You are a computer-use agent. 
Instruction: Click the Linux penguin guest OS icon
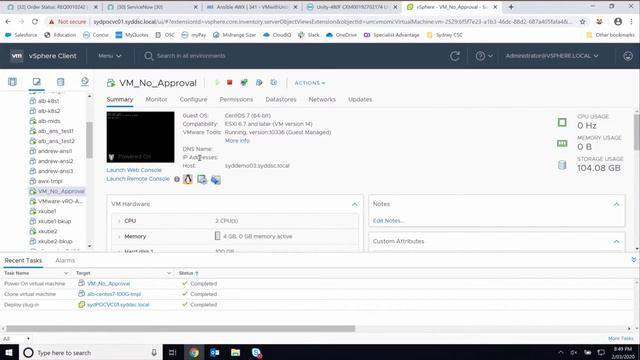[x=188, y=179]
